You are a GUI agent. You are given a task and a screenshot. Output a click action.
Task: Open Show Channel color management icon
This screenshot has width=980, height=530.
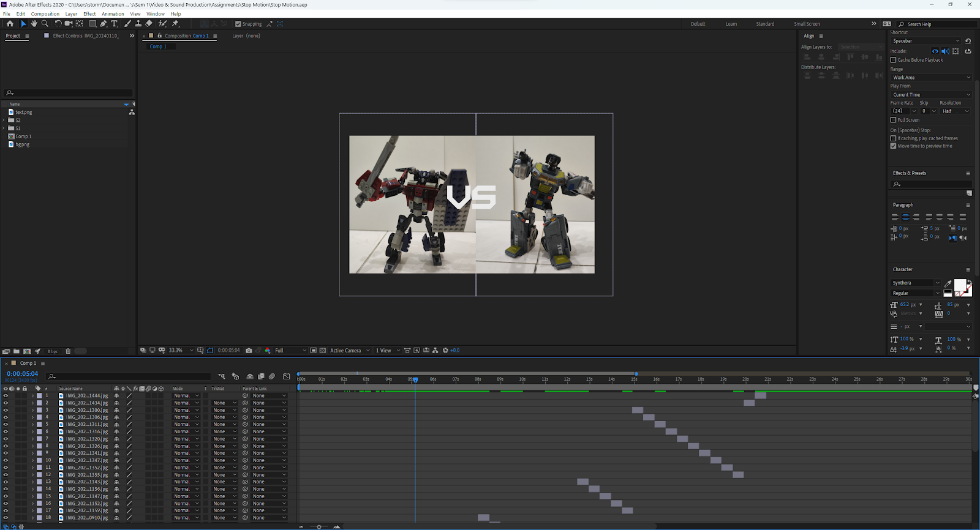(x=268, y=351)
